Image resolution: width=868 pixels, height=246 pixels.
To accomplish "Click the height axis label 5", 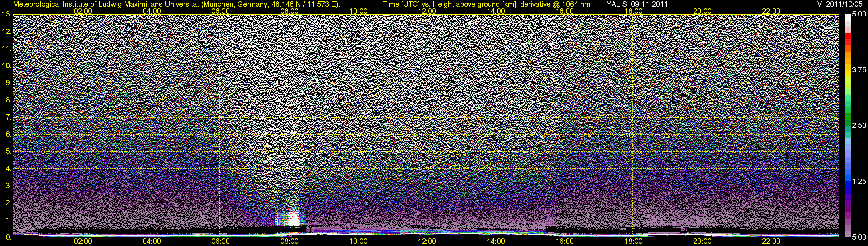I will coord(8,152).
